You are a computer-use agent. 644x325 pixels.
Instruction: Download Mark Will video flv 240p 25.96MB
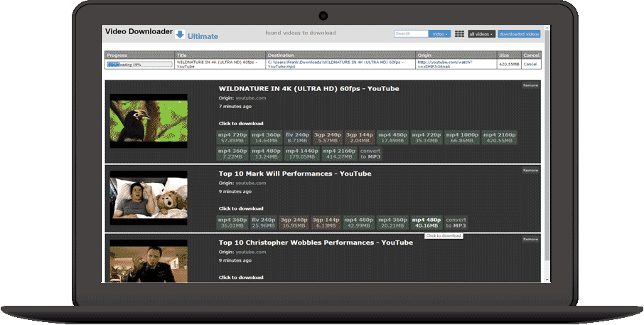(x=263, y=223)
